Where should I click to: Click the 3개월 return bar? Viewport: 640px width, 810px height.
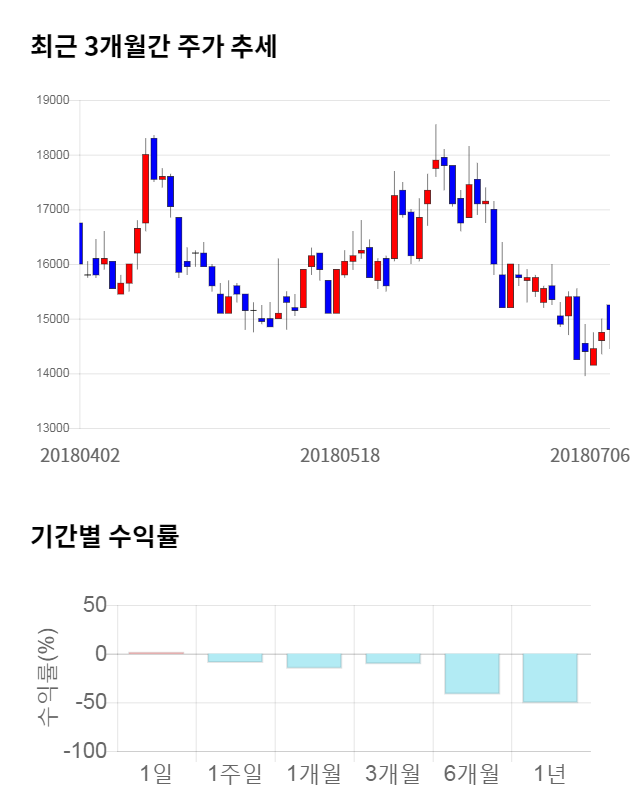point(392,658)
